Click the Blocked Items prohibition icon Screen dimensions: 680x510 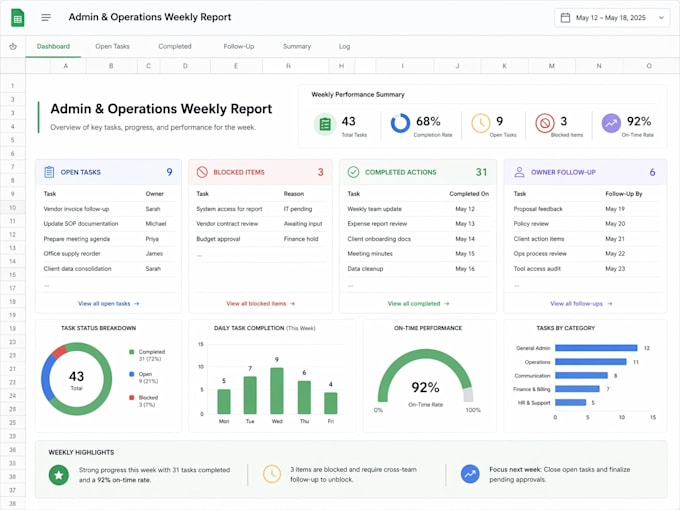[545, 123]
